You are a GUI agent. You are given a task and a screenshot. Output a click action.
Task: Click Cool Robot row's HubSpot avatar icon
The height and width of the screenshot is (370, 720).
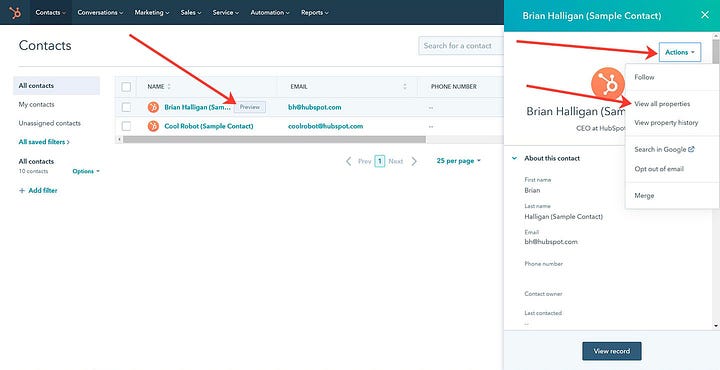click(x=153, y=126)
